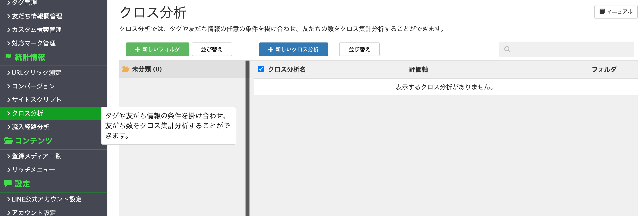Click 新しいクロス分析 blue button

click(294, 49)
